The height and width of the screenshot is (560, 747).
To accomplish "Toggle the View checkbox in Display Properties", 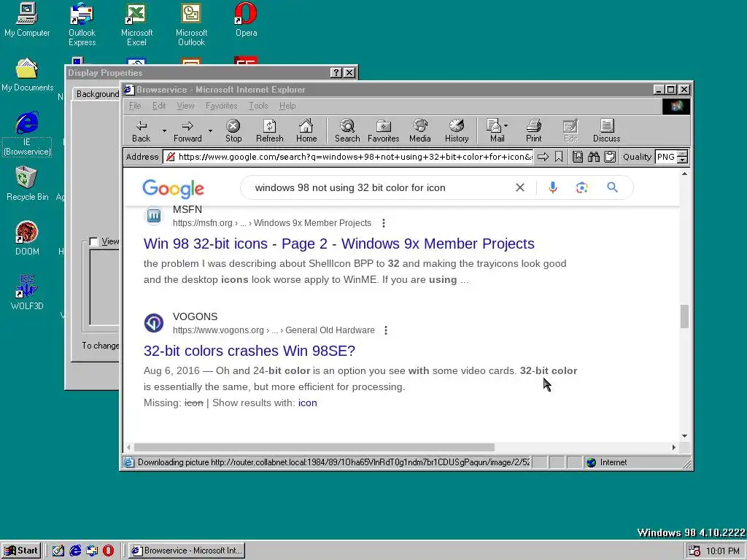I will [93, 241].
